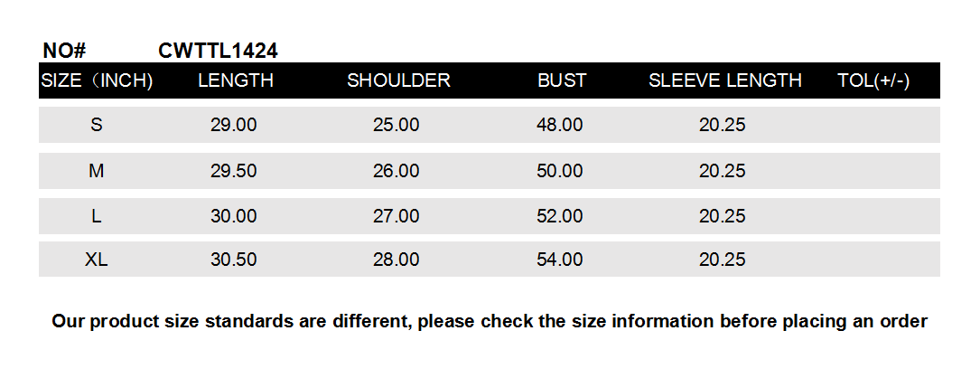Click the S size row label
The width and height of the screenshot is (980, 378).
[96, 125]
